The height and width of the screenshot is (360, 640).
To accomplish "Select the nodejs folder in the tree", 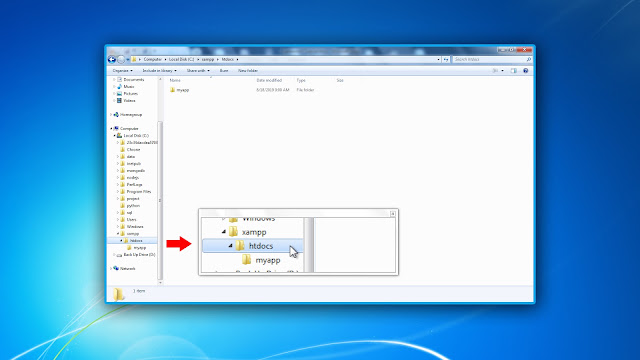I will [x=130, y=178].
